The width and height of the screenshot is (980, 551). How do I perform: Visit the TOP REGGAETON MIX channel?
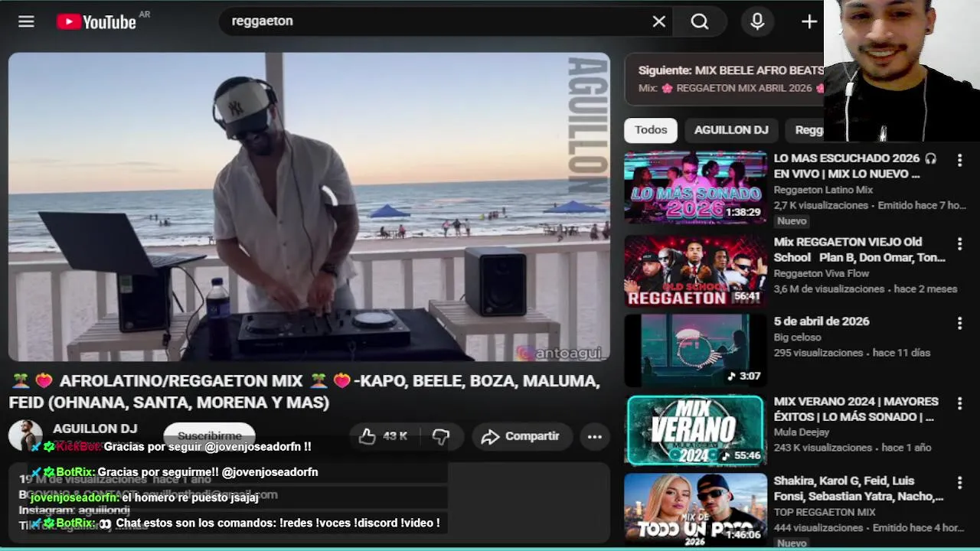824,512
